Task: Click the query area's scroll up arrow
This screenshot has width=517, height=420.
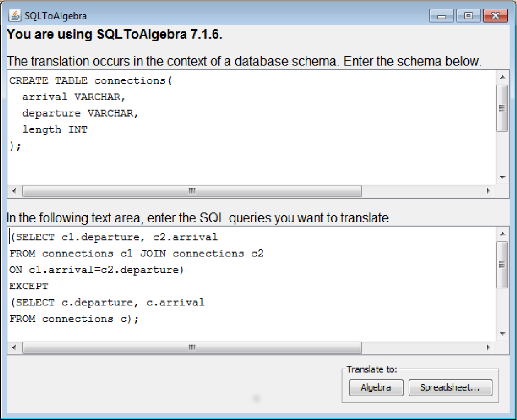Action: coord(502,234)
